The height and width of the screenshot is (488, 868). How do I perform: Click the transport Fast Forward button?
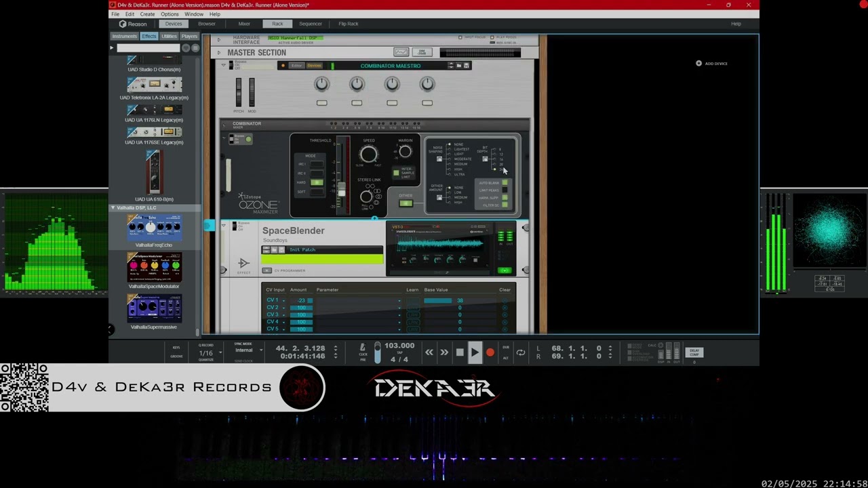coord(444,352)
